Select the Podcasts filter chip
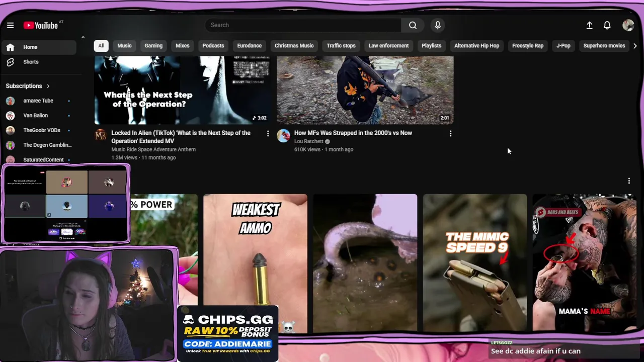Screen dimensions: 644x362 click(213, 46)
